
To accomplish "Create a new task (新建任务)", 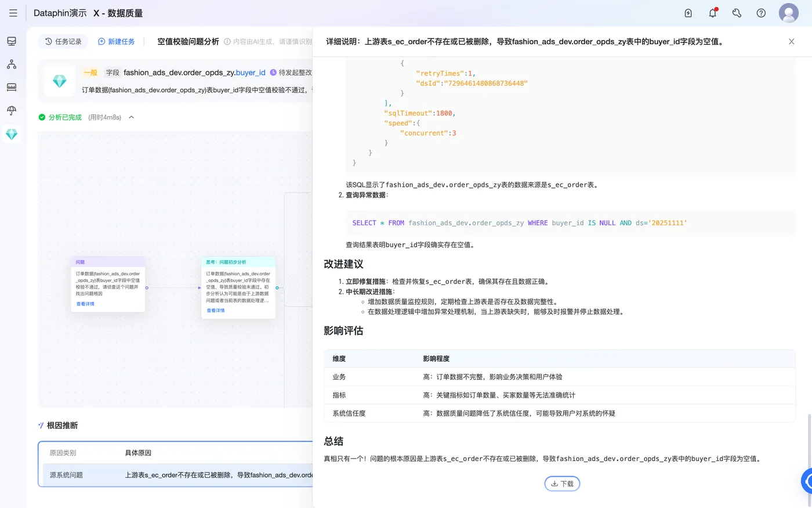I will coord(117,42).
